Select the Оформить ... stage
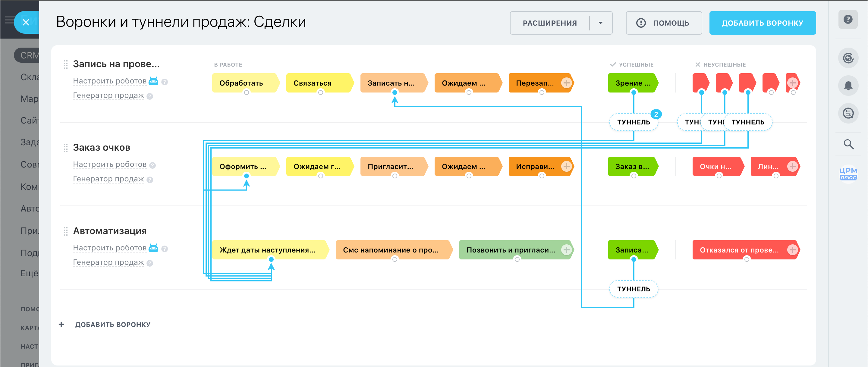 tap(243, 167)
